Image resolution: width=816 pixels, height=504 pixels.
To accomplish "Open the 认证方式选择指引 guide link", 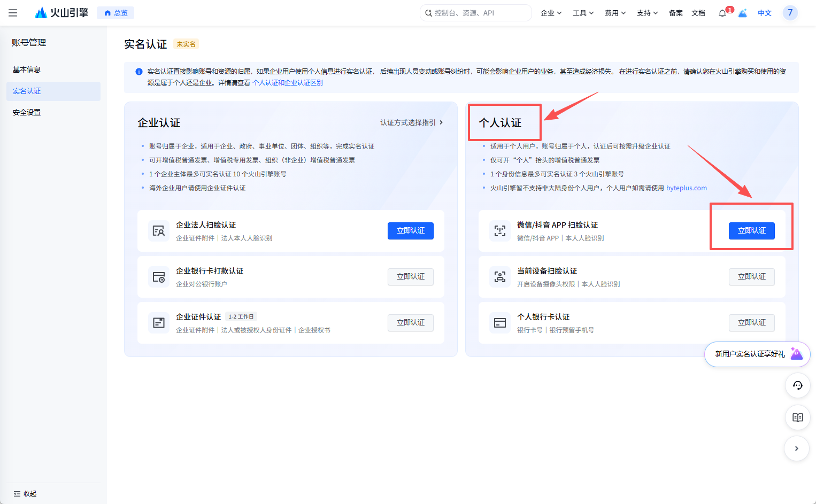I will click(x=412, y=122).
